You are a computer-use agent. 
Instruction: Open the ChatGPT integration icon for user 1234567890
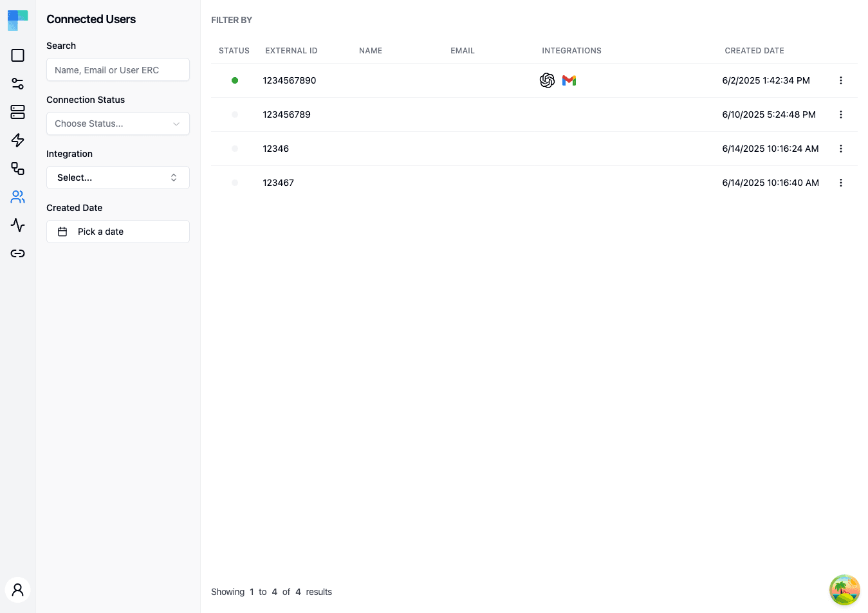click(547, 80)
